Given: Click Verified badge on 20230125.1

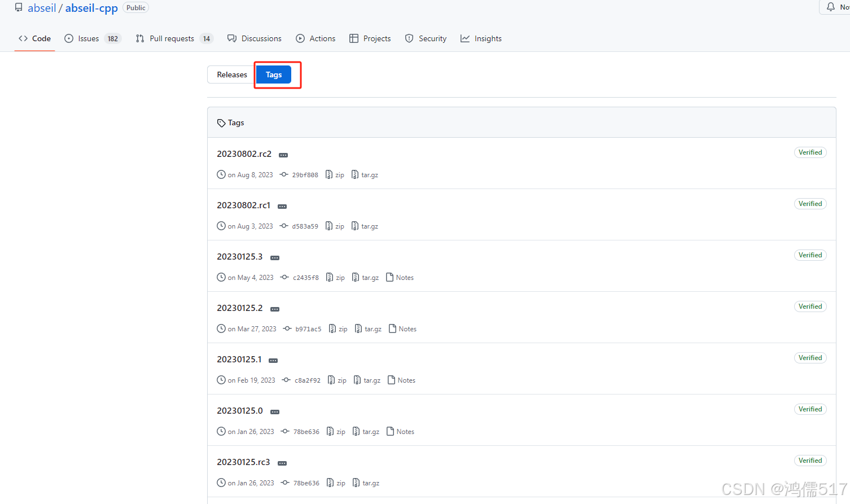Looking at the screenshot, I should coord(810,358).
